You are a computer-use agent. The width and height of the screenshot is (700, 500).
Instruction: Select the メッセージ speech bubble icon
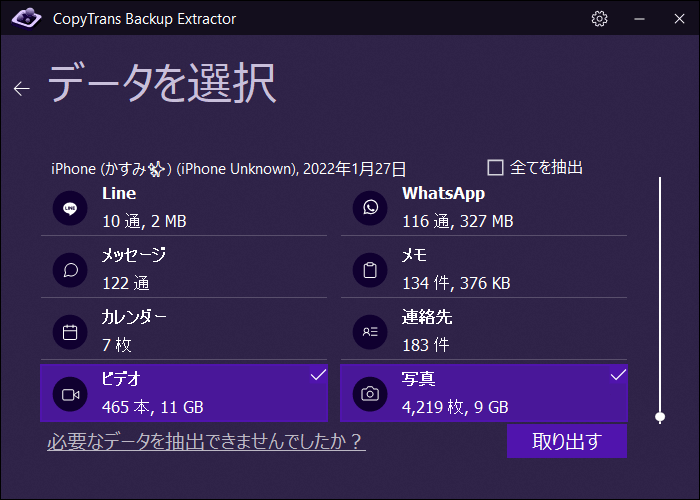click(x=70, y=270)
